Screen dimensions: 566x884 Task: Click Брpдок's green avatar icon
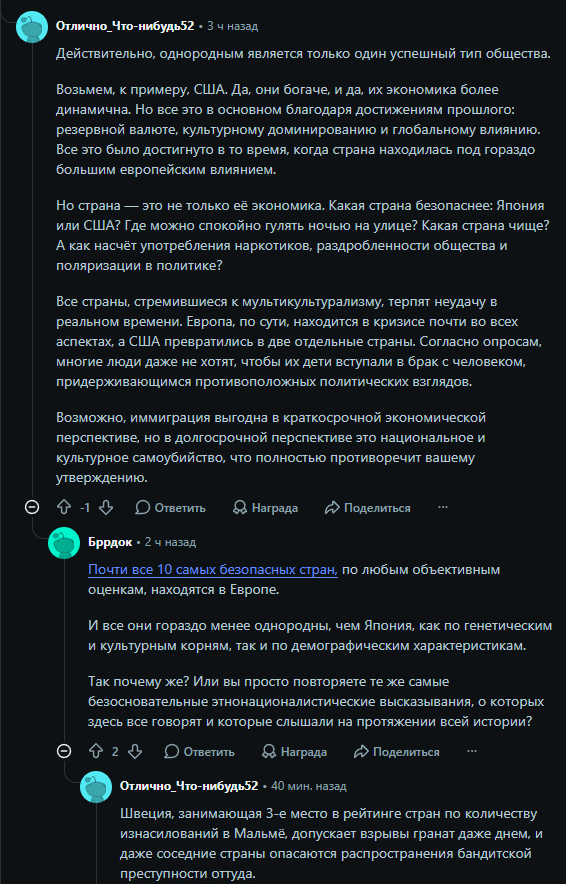click(64, 543)
